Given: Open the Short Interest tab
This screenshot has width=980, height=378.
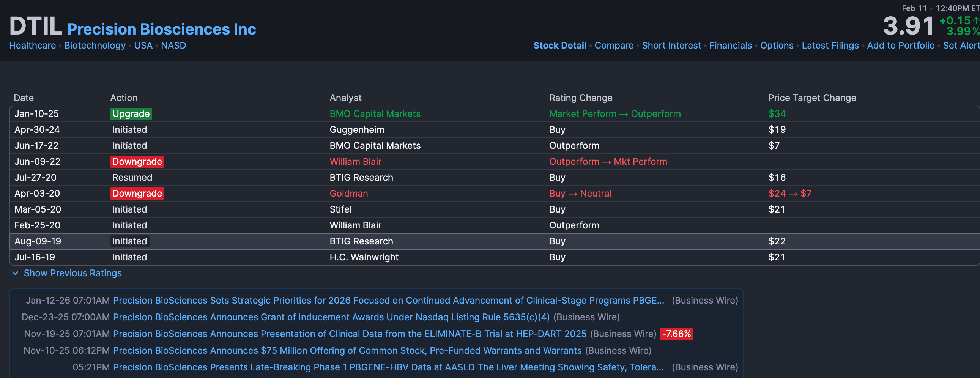Looking at the screenshot, I should pos(671,46).
